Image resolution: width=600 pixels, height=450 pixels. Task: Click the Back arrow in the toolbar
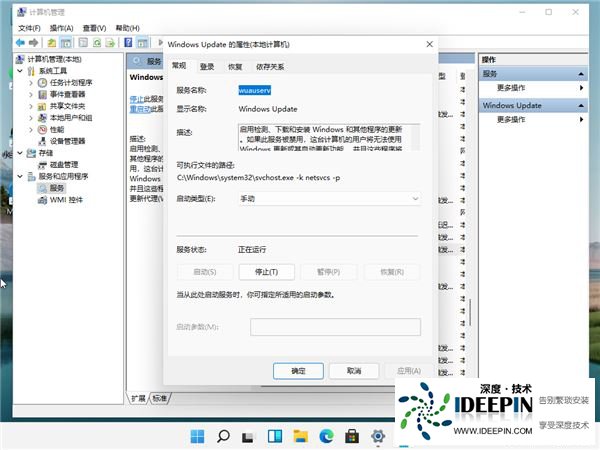(x=20, y=43)
